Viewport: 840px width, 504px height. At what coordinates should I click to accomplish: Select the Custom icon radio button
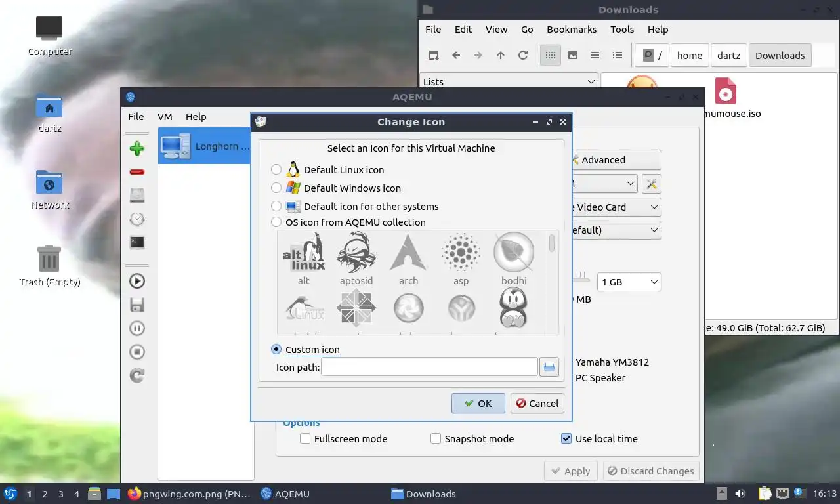[276, 349]
